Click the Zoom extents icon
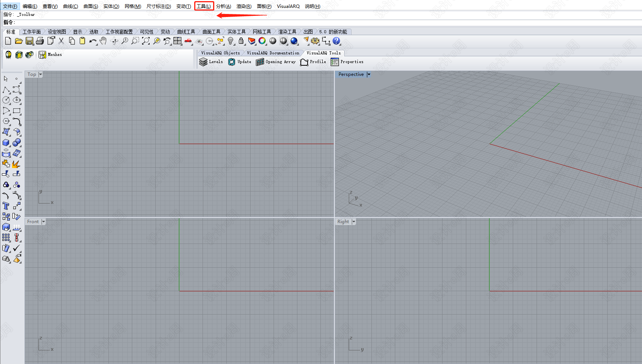Image resolution: width=642 pixels, height=364 pixels. 146,41
